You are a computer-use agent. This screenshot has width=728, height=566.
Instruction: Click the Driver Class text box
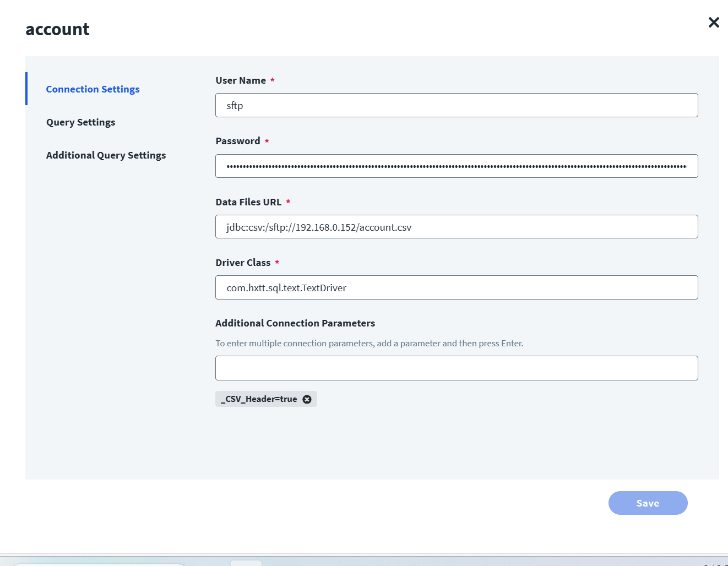pos(457,287)
